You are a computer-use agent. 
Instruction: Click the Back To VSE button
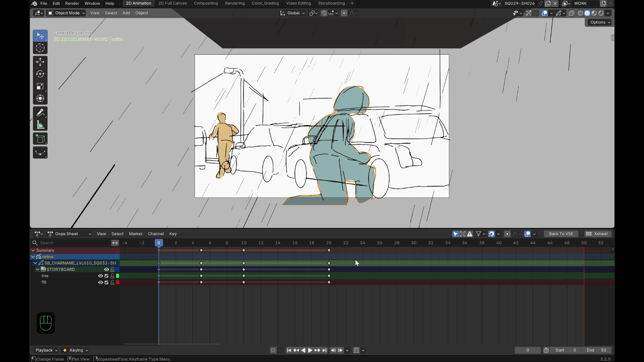(561, 234)
